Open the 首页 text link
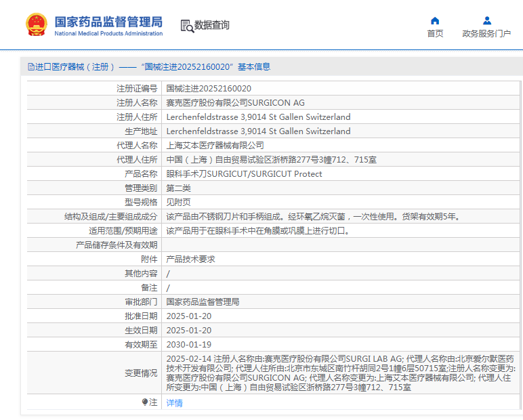 (x=435, y=34)
